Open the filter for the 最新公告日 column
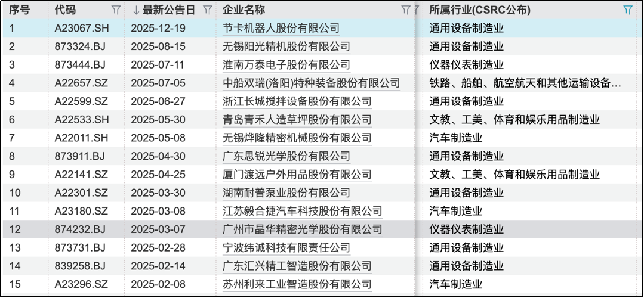The image size is (644, 298). 207,10
